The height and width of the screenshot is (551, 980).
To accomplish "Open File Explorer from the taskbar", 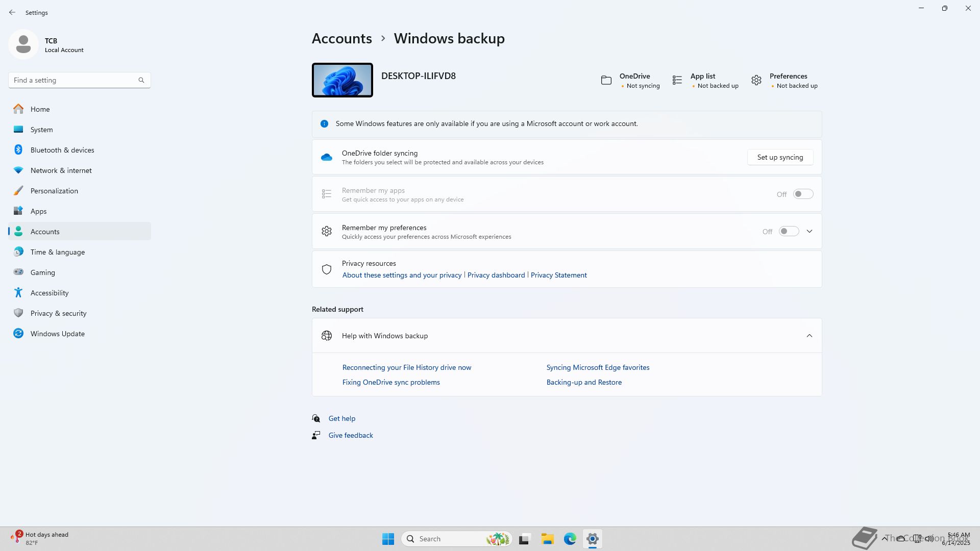I will [x=547, y=539].
